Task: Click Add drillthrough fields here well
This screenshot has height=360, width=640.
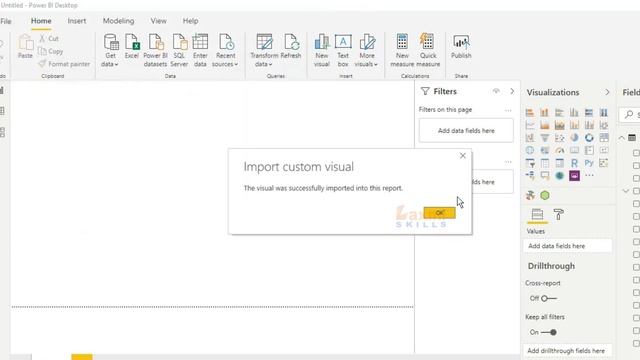Action: [567, 351]
